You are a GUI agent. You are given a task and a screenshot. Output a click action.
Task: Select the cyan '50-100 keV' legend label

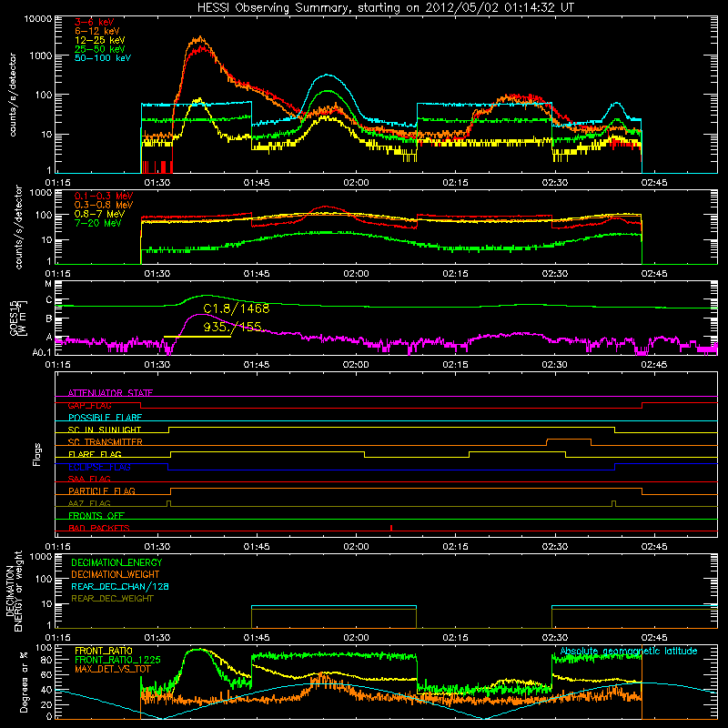coord(103,58)
